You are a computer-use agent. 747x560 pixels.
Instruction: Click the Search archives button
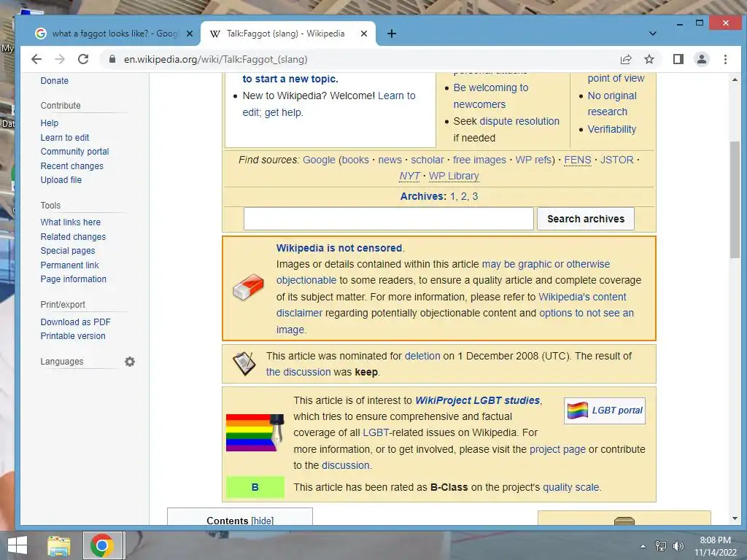tap(586, 219)
